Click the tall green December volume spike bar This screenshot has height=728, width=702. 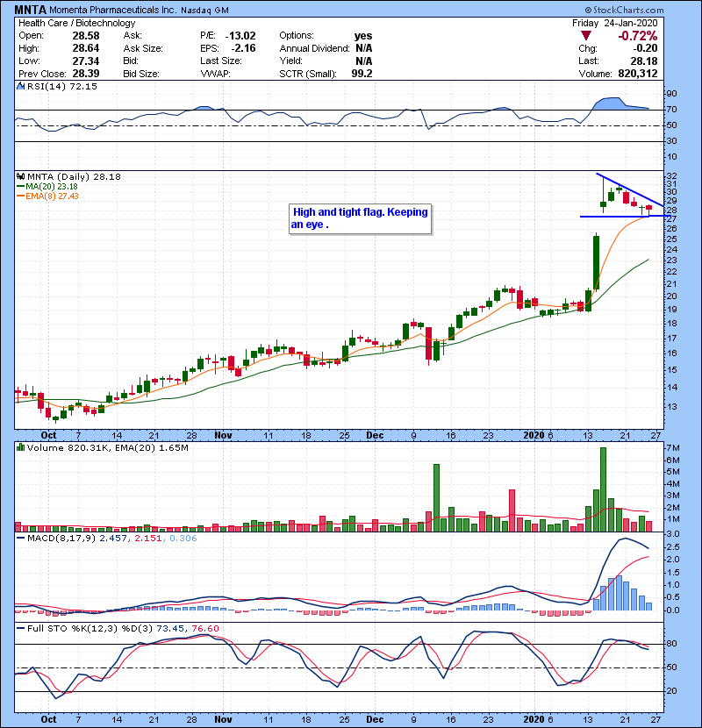[436, 497]
